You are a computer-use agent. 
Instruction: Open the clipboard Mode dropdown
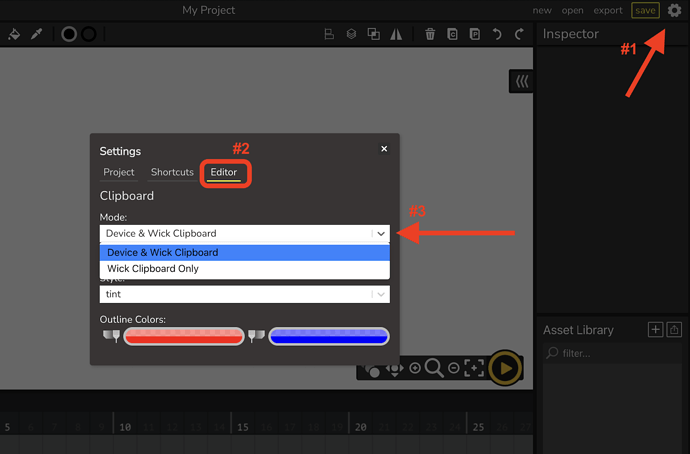point(245,234)
